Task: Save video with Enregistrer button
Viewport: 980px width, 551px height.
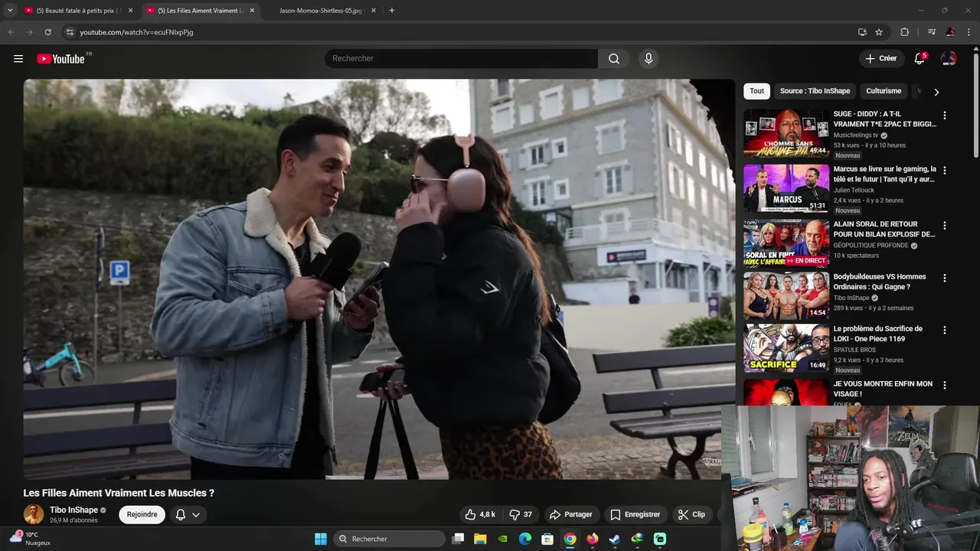Action: 635,514
